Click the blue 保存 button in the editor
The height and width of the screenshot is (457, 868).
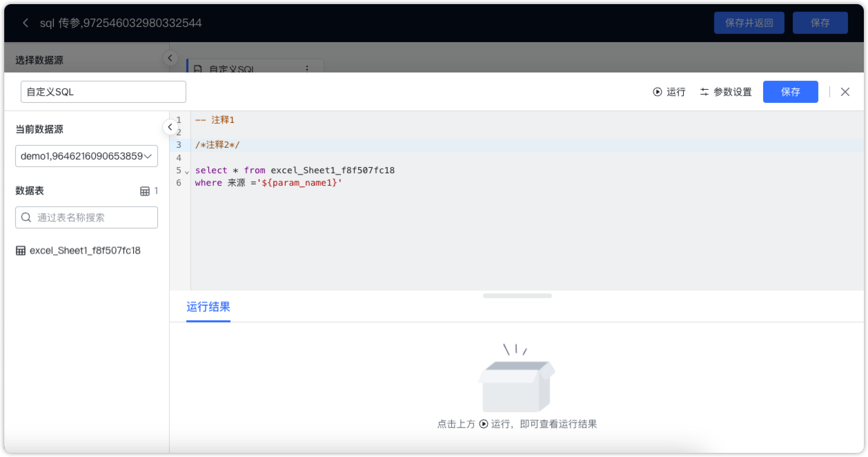[x=790, y=91]
